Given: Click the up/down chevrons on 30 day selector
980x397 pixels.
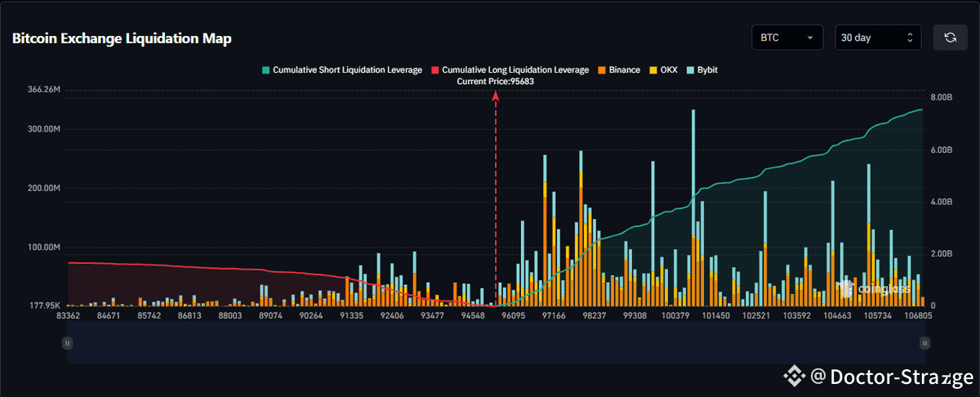Looking at the screenshot, I should click(910, 38).
